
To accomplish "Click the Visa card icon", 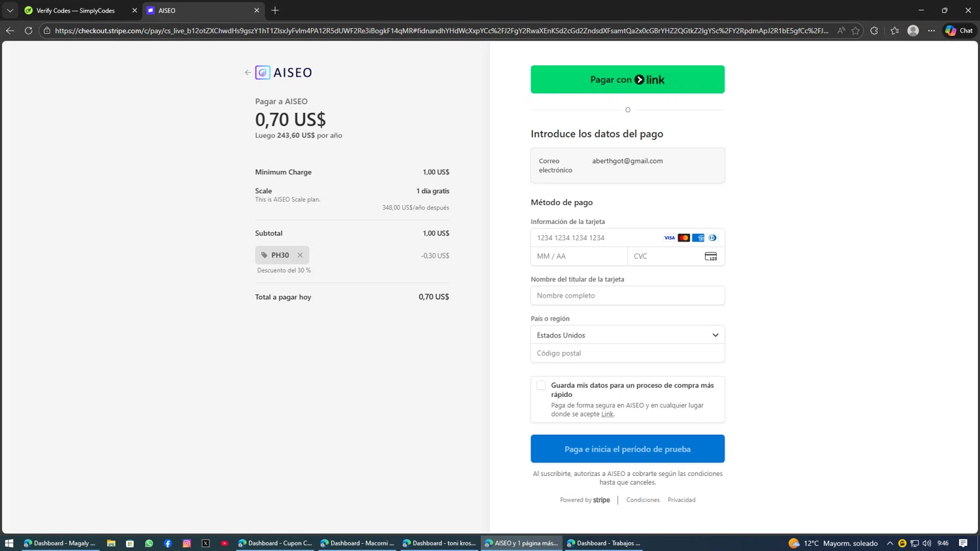I will point(669,238).
